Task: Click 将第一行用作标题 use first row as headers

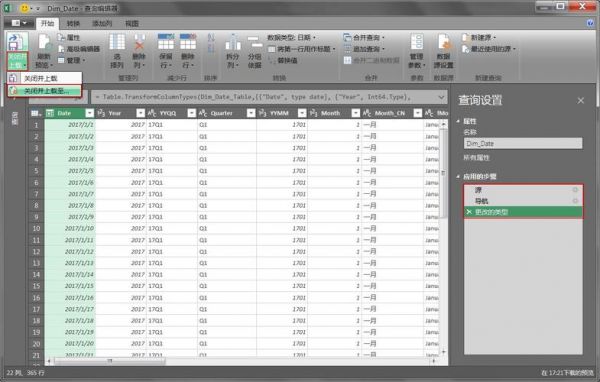Action: (302, 49)
